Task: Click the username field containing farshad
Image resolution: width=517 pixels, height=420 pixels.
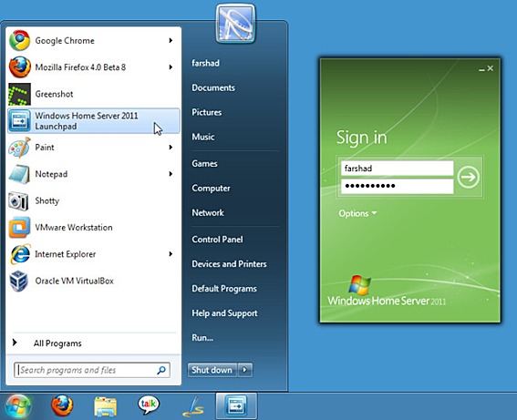Action: point(397,169)
